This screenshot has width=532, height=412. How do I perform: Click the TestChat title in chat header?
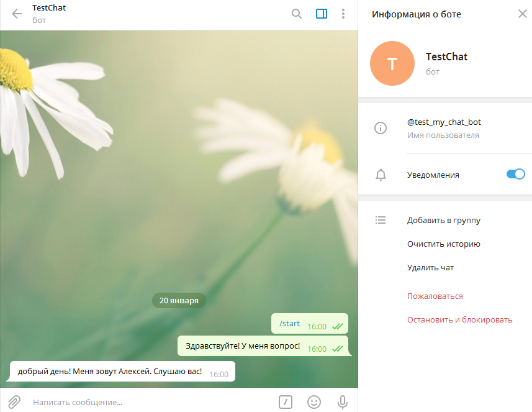pos(49,8)
